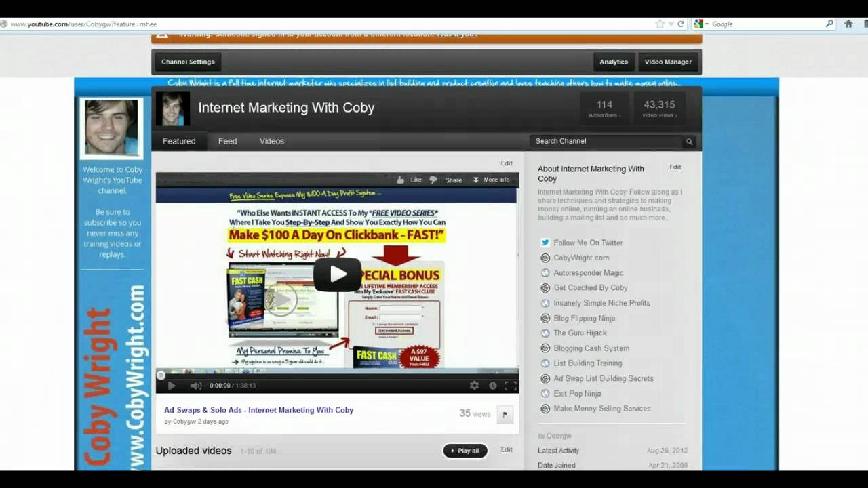This screenshot has width=868, height=488.
Task: Click the icon beside List Building Training
Action: pyautogui.click(x=545, y=363)
